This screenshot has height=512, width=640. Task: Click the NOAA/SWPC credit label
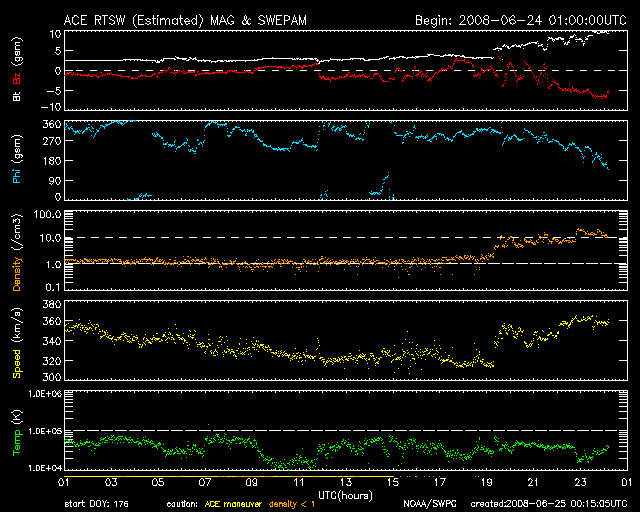pos(428,504)
